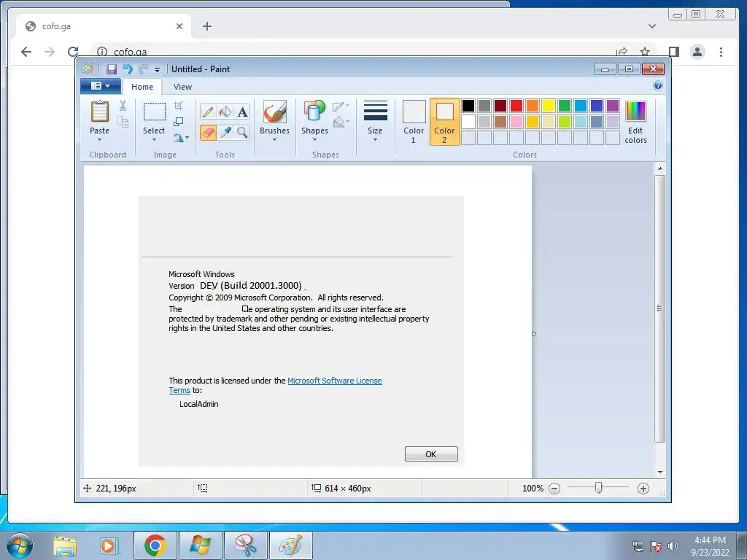Image resolution: width=747 pixels, height=560 pixels.
Task: Click the Chrome back arrow
Action: [x=26, y=52]
